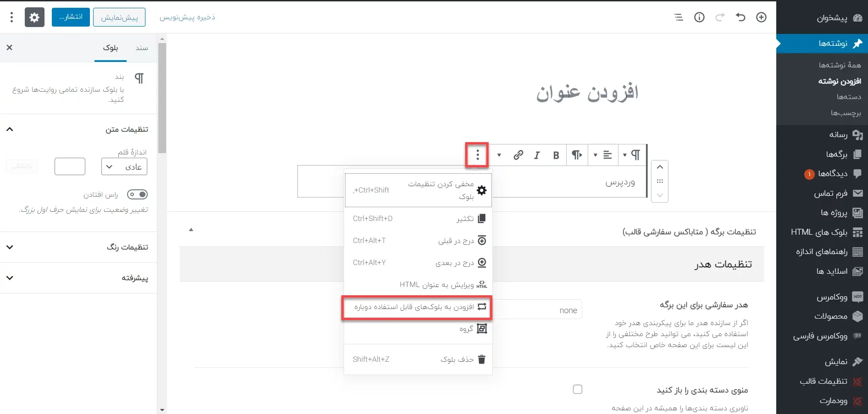Viewport: 868px width, 414px height.
Task: Apply italic formatting to text
Action: click(x=537, y=155)
